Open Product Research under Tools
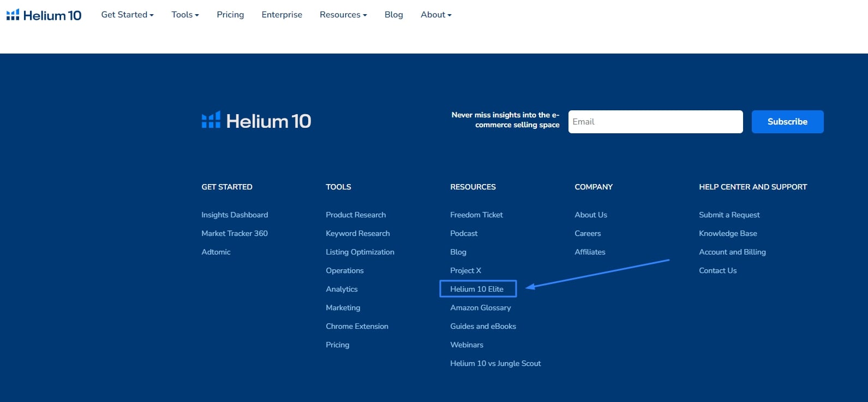The width and height of the screenshot is (868, 402). (356, 215)
